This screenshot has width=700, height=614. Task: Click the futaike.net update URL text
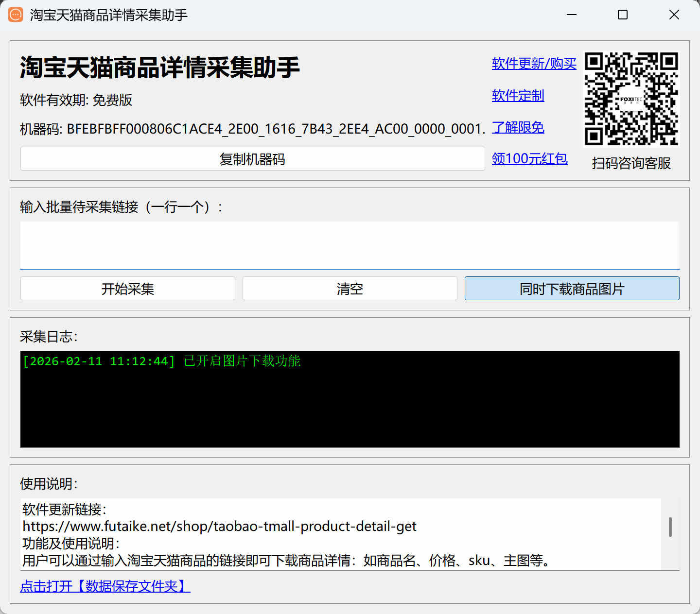(x=219, y=527)
